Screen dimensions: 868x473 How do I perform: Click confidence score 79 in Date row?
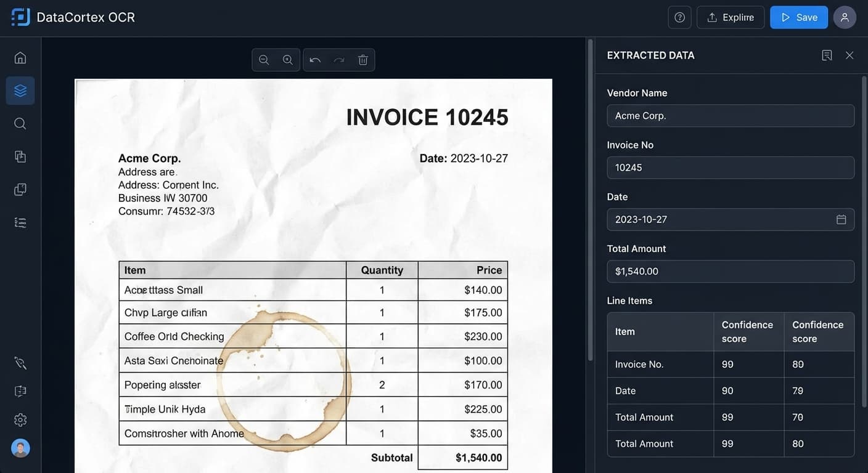(798, 391)
